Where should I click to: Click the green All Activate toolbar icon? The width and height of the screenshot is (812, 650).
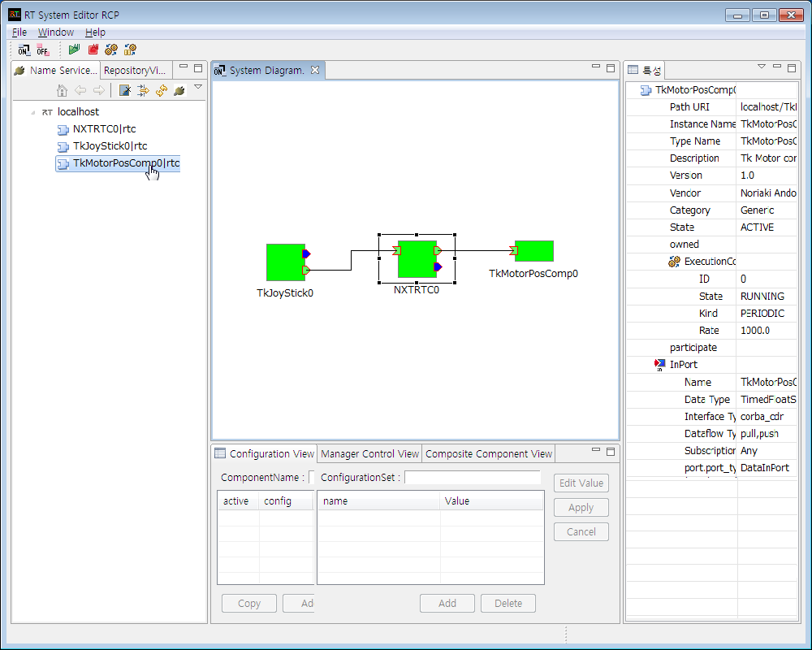click(x=74, y=50)
